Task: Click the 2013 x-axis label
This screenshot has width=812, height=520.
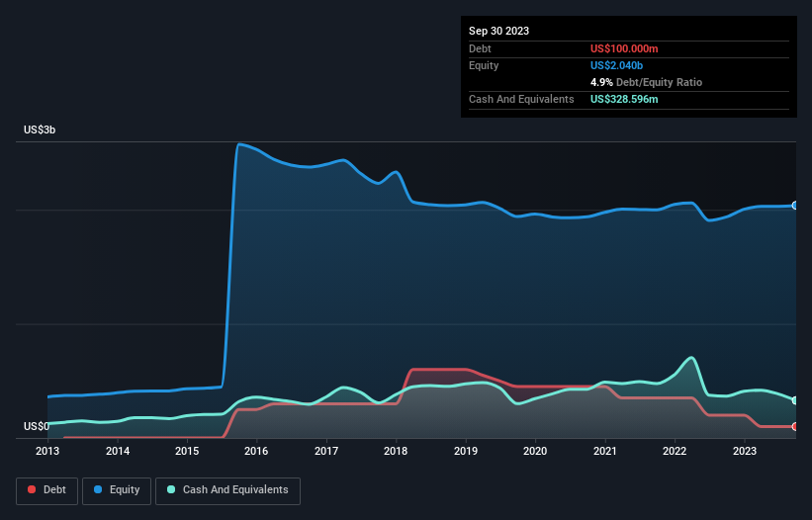Action: [x=47, y=451]
